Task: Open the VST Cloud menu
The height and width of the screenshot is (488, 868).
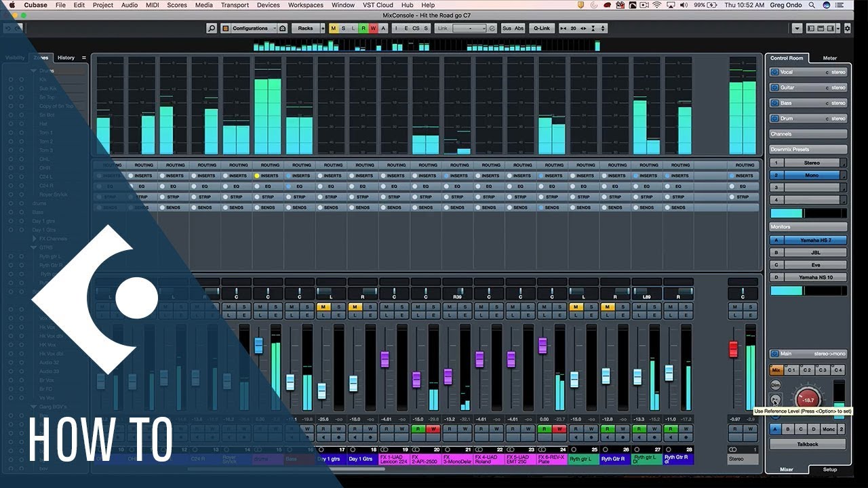Action: tap(378, 5)
